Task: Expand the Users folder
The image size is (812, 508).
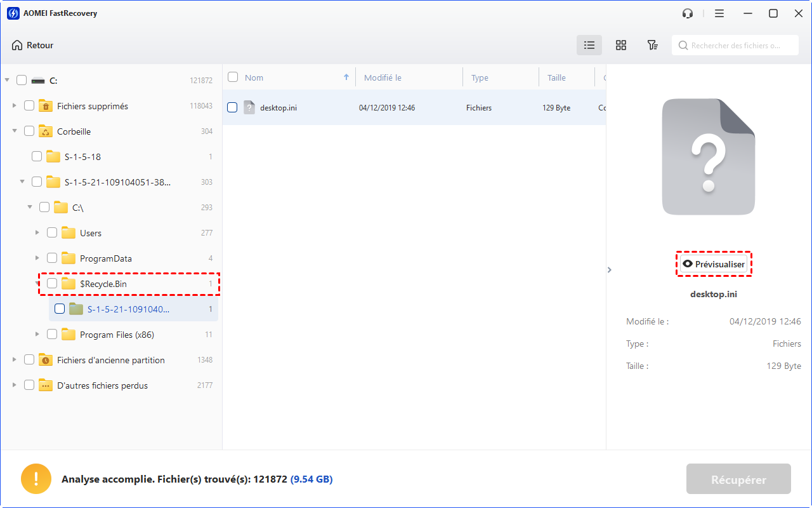Action: (x=37, y=233)
